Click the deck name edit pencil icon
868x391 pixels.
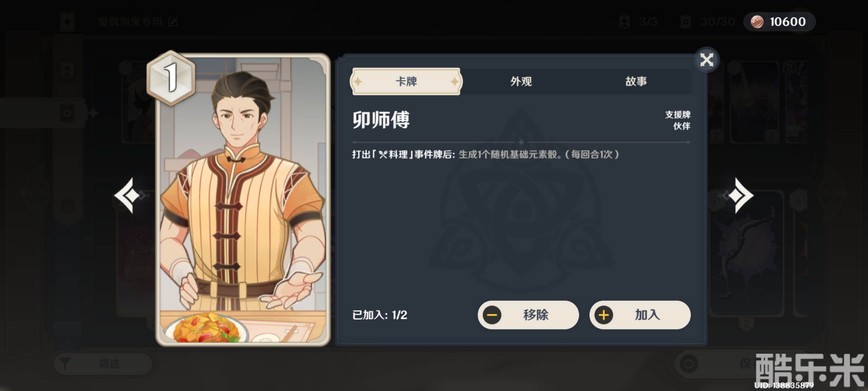tap(173, 22)
